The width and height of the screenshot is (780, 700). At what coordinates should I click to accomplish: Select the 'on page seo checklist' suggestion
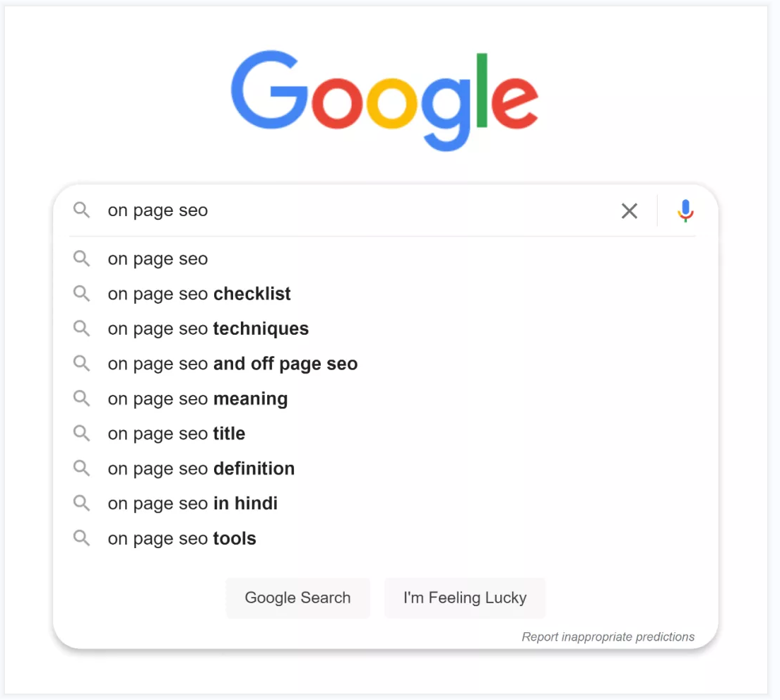[199, 293]
